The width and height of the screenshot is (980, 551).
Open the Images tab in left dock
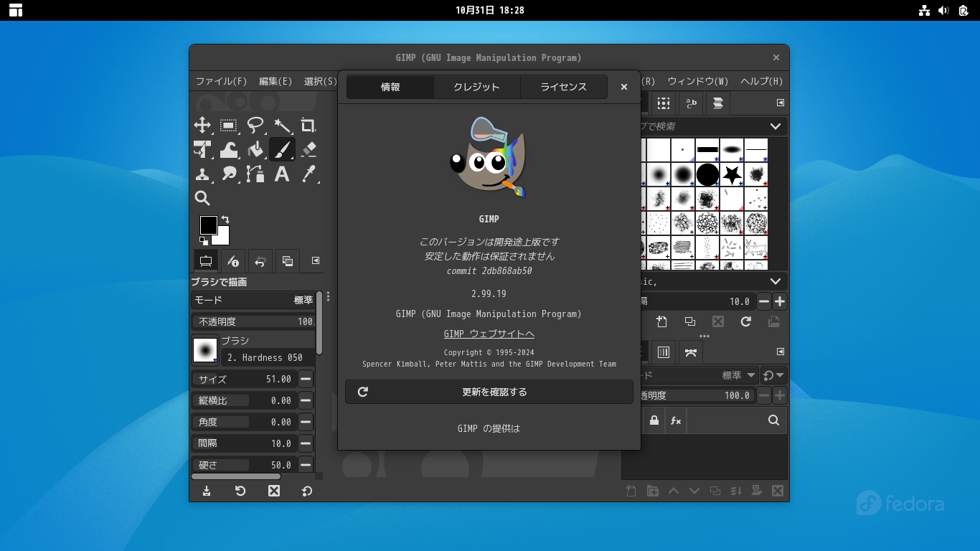pyautogui.click(x=287, y=261)
